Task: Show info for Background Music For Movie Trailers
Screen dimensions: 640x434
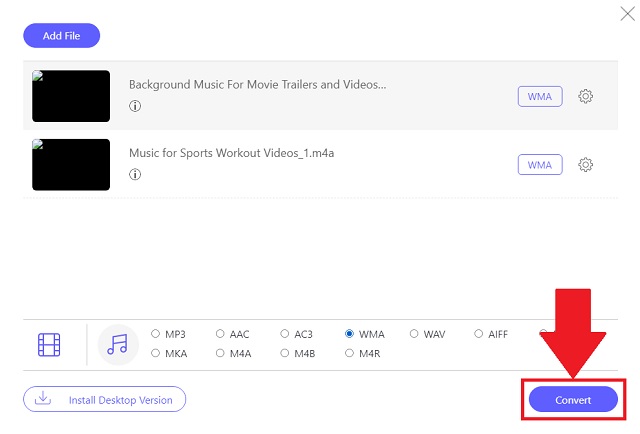Action: click(135, 106)
